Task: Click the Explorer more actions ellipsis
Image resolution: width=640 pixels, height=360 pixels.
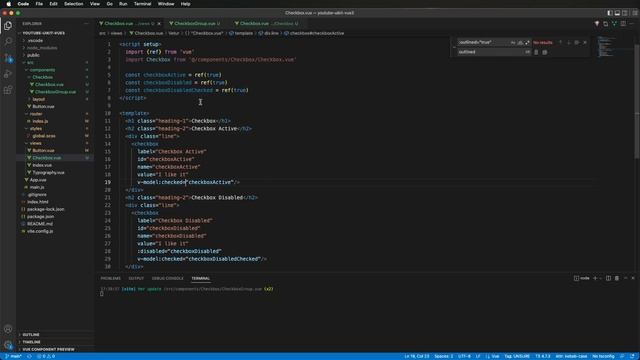Action: (86, 24)
